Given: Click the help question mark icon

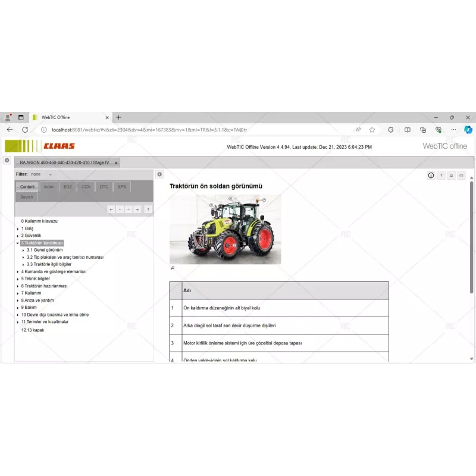Looking at the screenshot, I should [x=441, y=176].
